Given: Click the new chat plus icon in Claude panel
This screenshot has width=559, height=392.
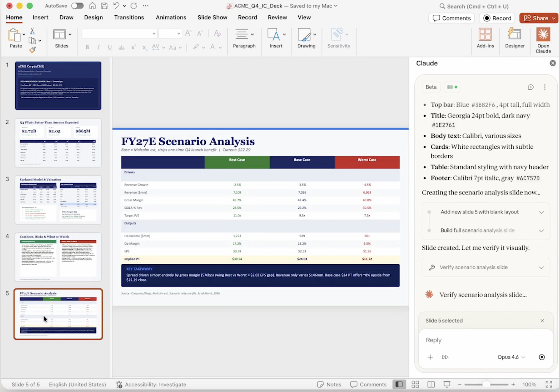Looking at the screenshot, I should [x=531, y=87].
